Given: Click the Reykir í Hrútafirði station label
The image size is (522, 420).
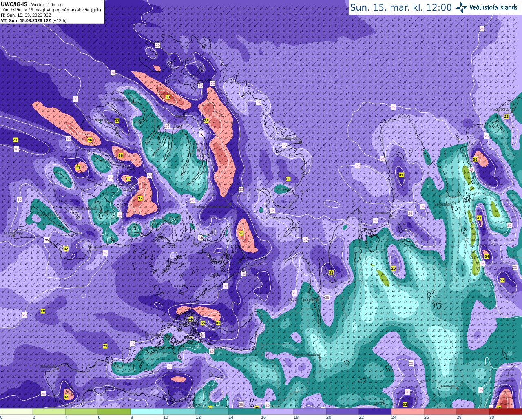Looking at the screenshot, I should (303, 300).
